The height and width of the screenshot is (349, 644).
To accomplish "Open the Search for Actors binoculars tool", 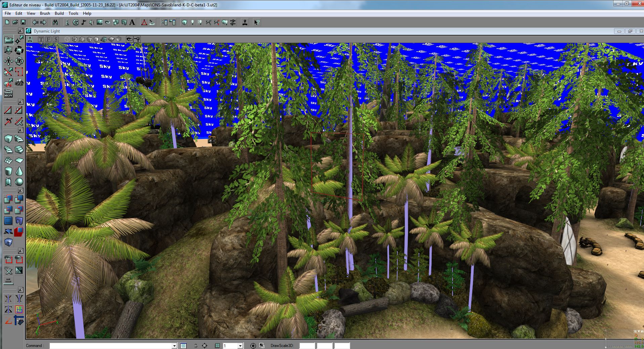I will [x=55, y=22].
